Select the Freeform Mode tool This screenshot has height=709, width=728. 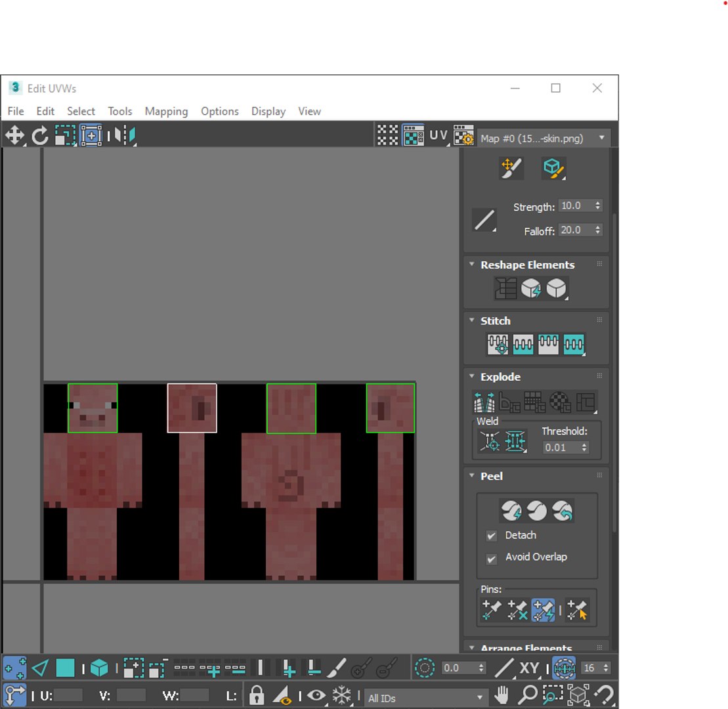click(91, 136)
